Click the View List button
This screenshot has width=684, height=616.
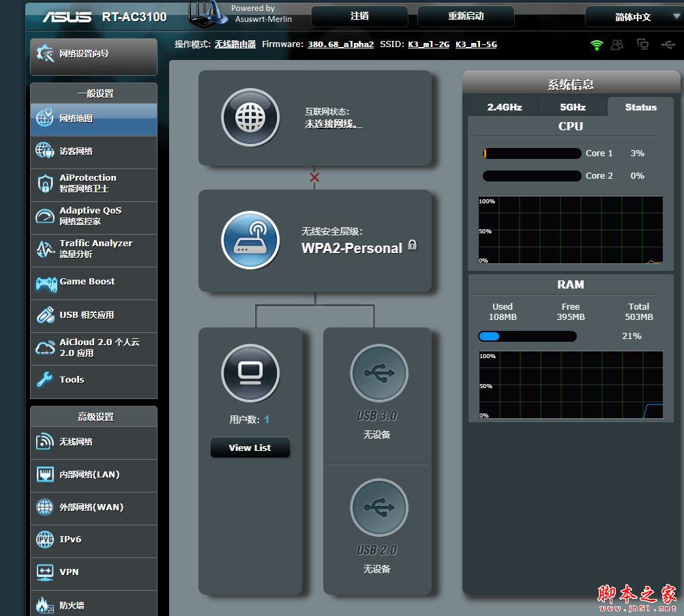[x=250, y=448]
